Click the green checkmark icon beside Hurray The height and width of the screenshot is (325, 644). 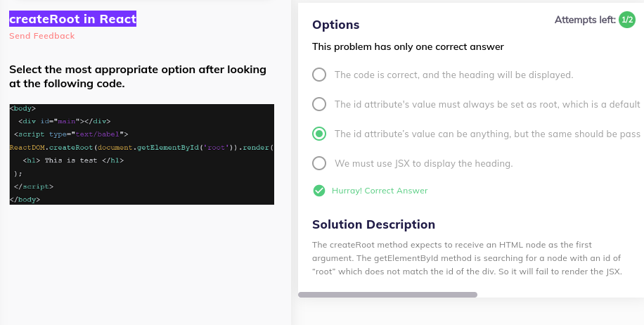[319, 191]
